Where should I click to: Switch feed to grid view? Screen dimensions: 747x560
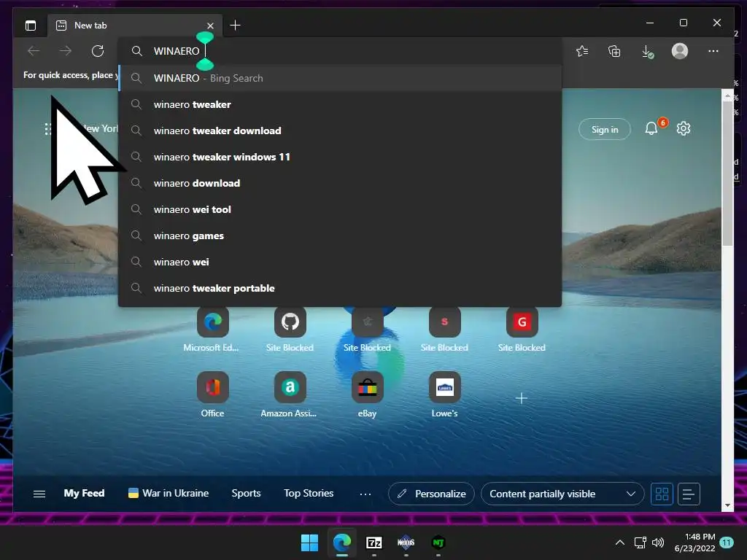pyautogui.click(x=662, y=494)
